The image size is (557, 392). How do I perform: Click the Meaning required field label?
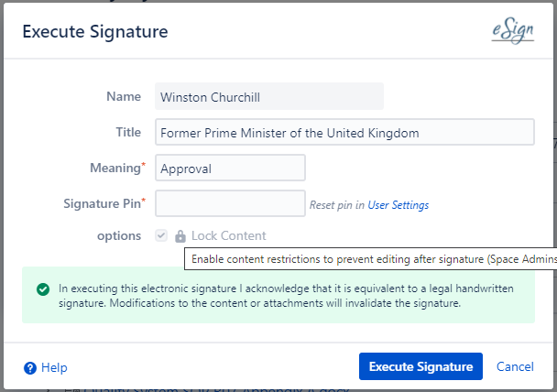tap(115, 167)
